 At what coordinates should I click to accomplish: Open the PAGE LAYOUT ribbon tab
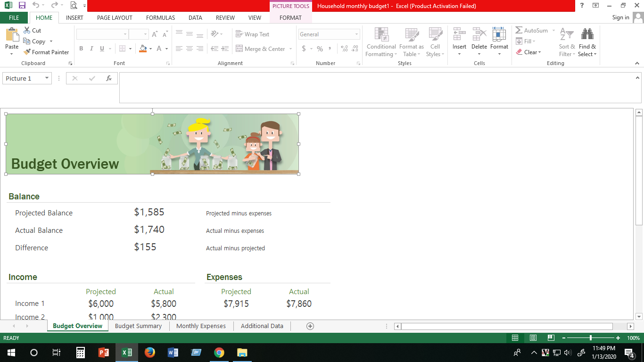[115, 18]
